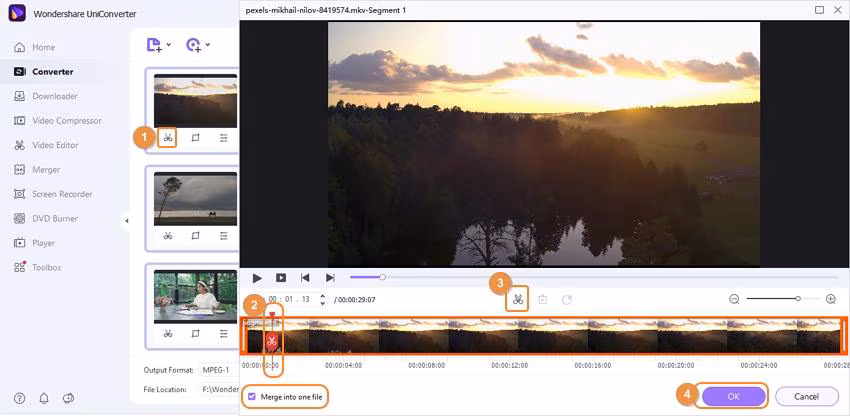Collapse the sidebar with the arrow handle
Image resolution: width=850 pixels, height=416 pixels.
(126, 221)
